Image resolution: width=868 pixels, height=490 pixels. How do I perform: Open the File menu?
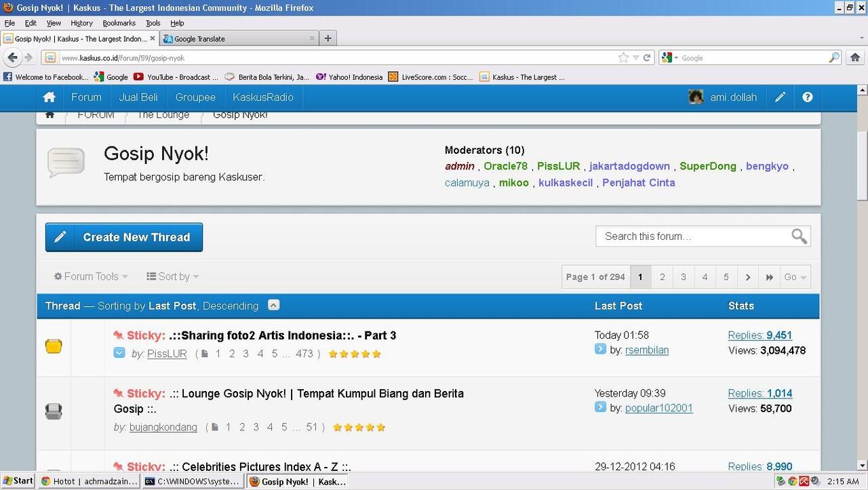pyautogui.click(x=9, y=23)
